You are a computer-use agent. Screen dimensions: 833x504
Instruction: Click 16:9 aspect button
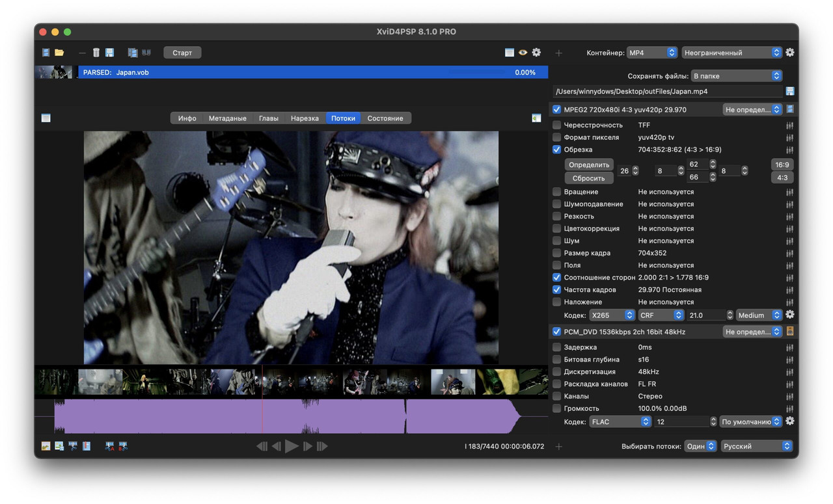tap(782, 165)
